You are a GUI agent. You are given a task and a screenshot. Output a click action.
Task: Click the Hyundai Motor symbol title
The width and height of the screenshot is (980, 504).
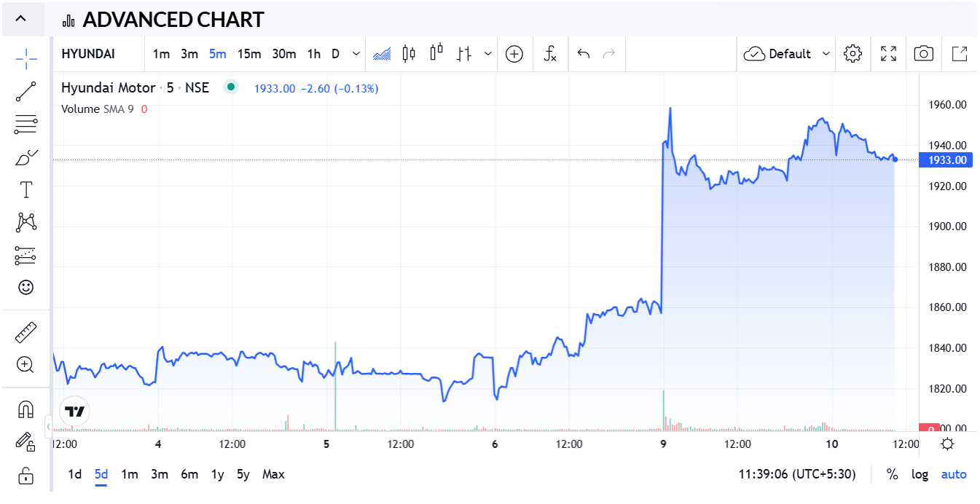[x=108, y=88]
